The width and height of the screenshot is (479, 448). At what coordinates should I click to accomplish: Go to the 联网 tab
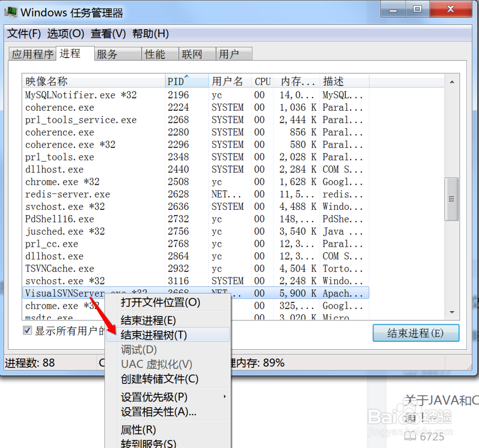(197, 54)
